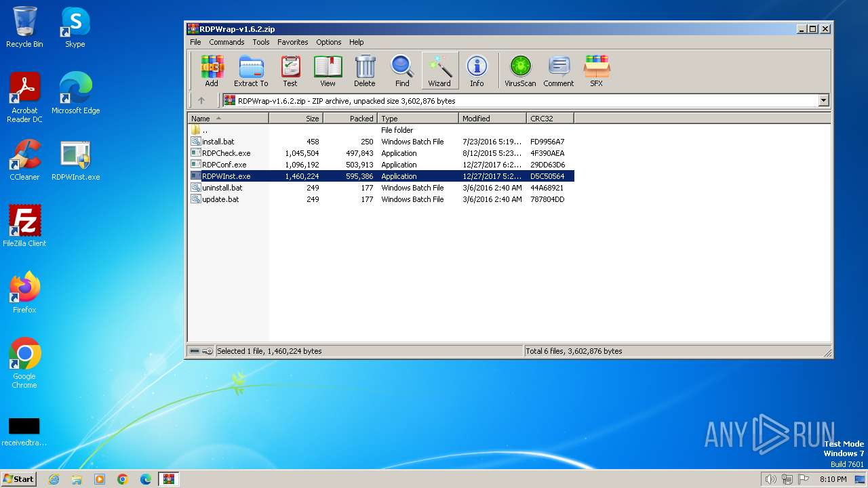
Task: Open Chrome from the taskbar
Action: 123,479
